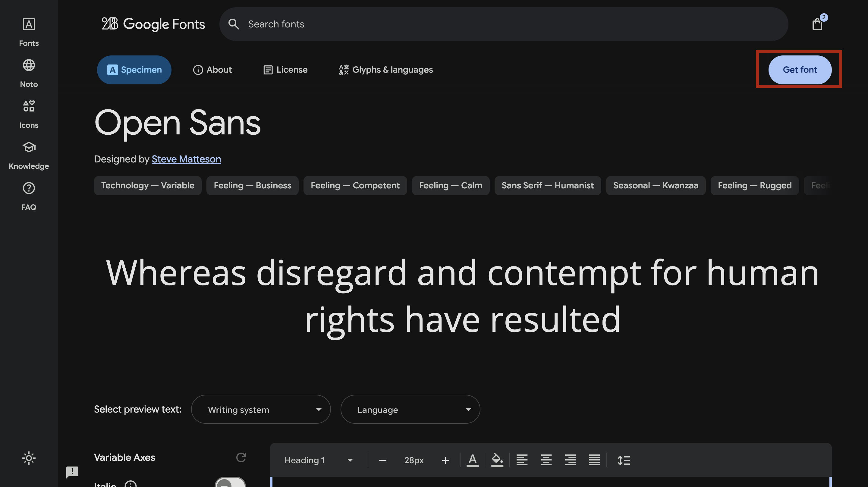Switch to the About tab
This screenshot has height=487, width=868.
pyautogui.click(x=212, y=70)
